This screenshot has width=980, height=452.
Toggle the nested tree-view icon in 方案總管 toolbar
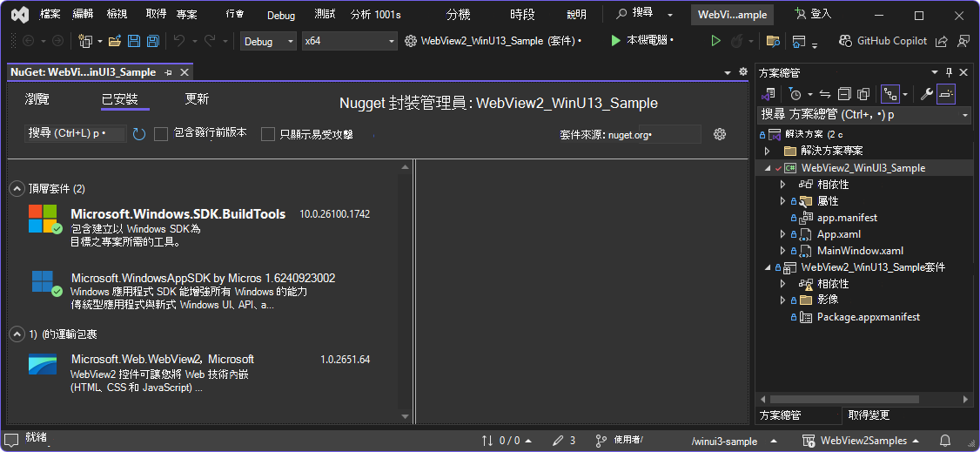click(890, 94)
